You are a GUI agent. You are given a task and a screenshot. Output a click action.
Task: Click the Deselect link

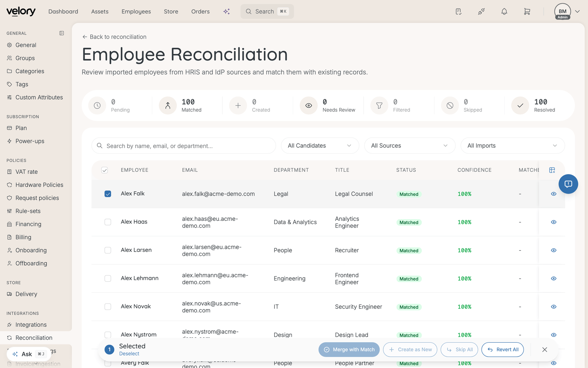(129, 354)
